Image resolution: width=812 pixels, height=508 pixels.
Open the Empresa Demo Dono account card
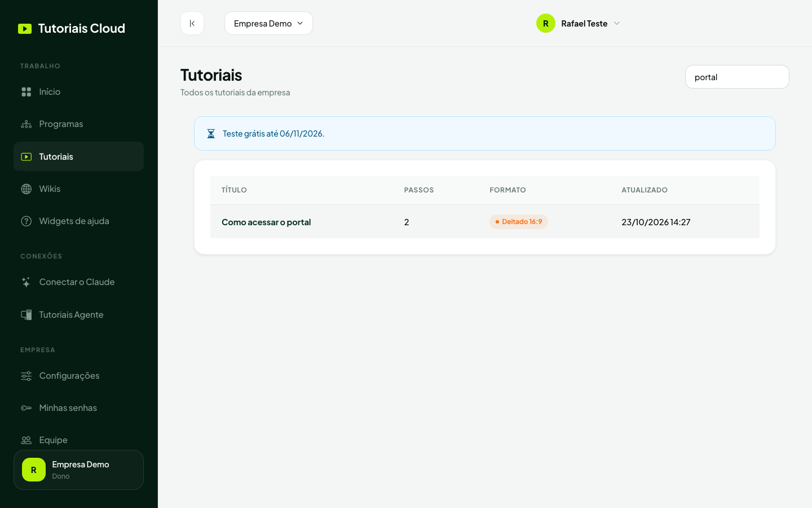pyautogui.click(x=78, y=470)
